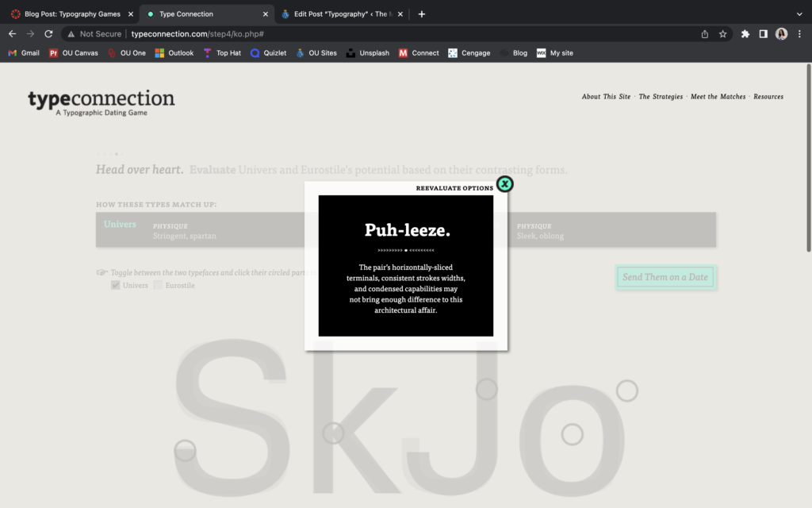Click the Reevaluate Options link
Image resolution: width=812 pixels, height=508 pixels.
tap(454, 188)
